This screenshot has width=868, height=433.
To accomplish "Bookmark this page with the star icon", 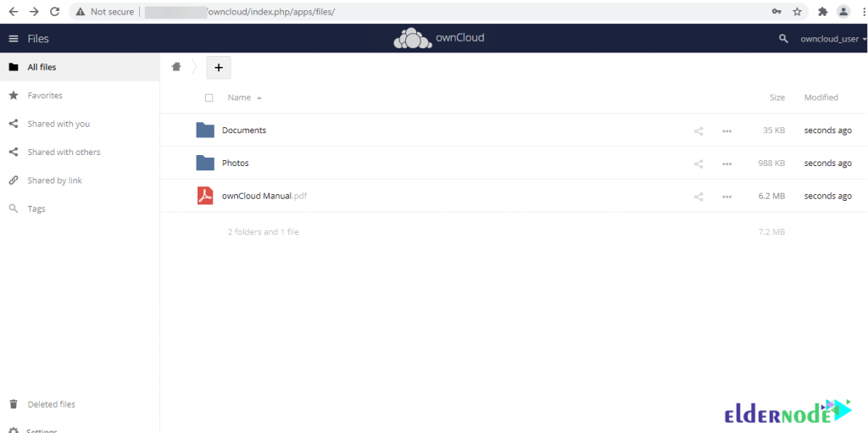I will point(797,12).
